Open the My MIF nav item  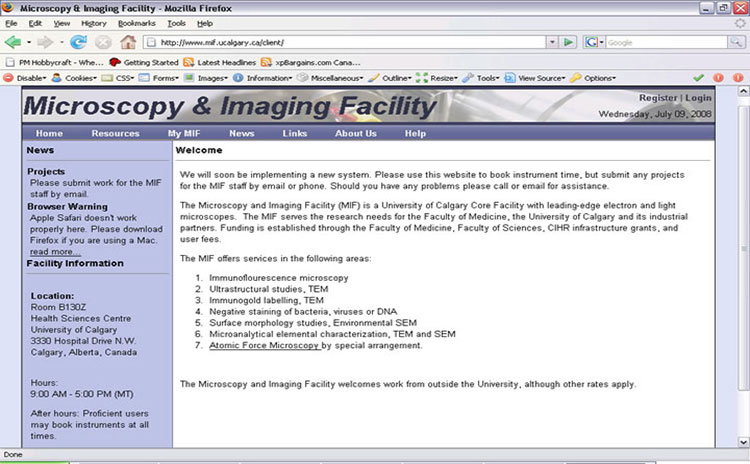[x=184, y=133]
